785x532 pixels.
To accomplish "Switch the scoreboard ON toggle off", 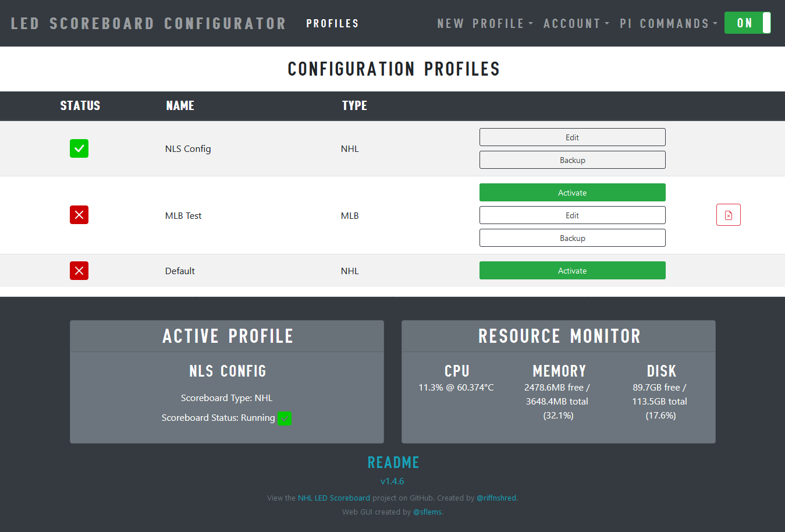I will tap(748, 23).
